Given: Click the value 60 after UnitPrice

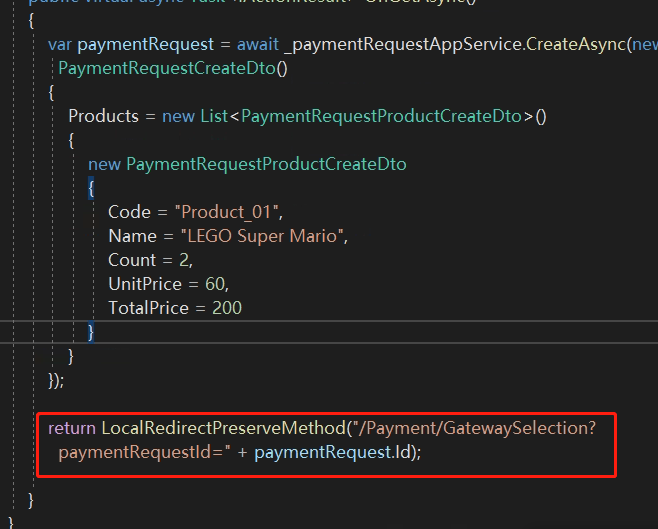Looking at the screenshot, I should pos(215,284).
